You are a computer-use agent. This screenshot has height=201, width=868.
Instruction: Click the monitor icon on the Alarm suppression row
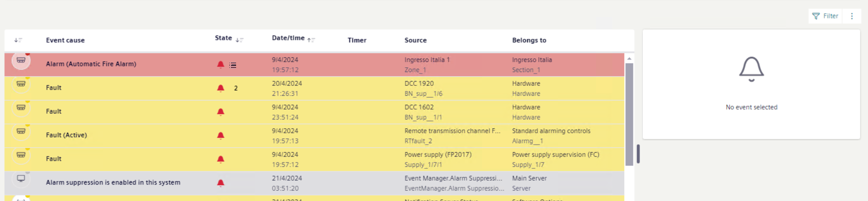click(x=21, y=179)
